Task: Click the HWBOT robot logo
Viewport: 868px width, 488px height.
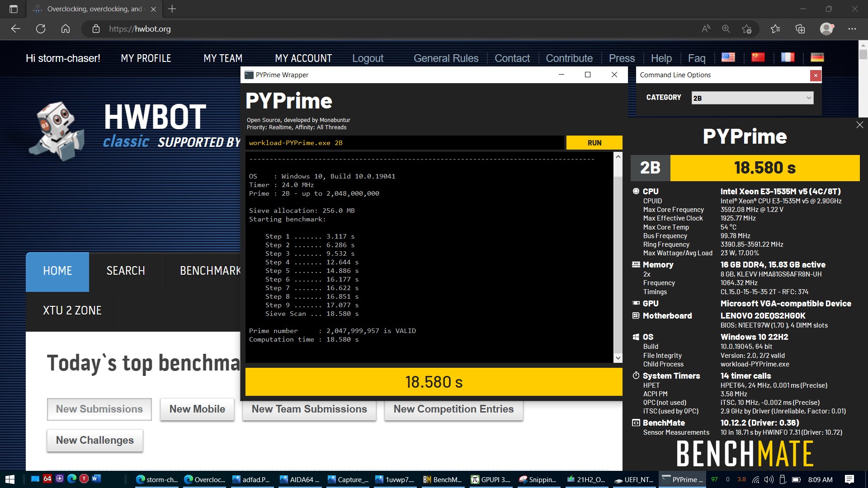Action: point(57,131)
